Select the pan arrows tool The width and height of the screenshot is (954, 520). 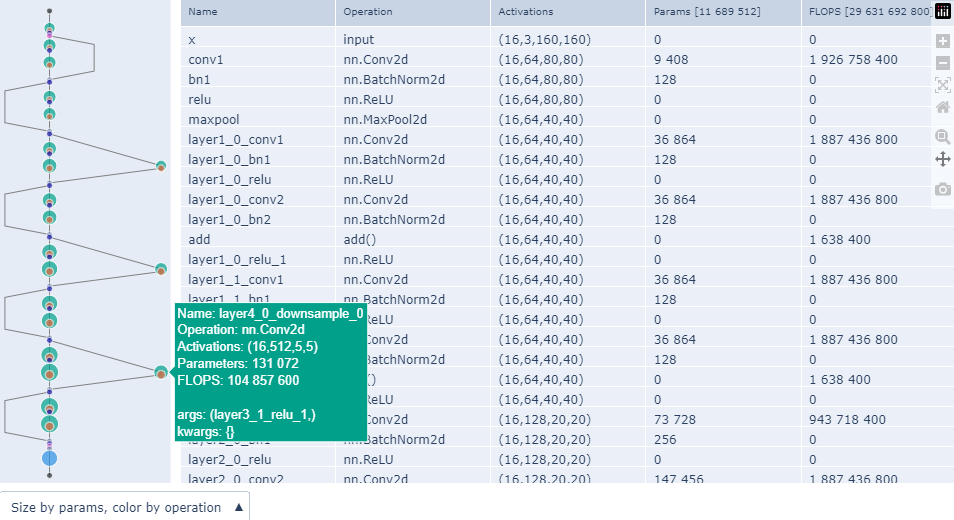pyautogui.click(x=942, y=159)
